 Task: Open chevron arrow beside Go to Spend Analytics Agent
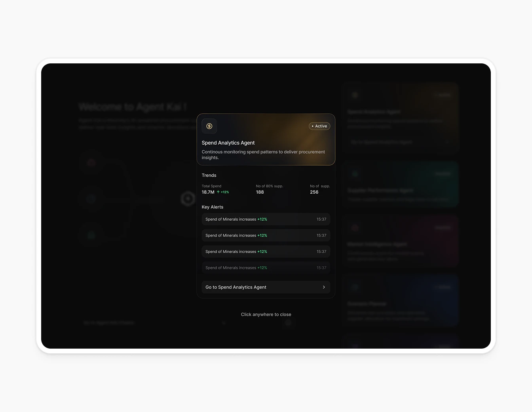[x=324, y=287]
